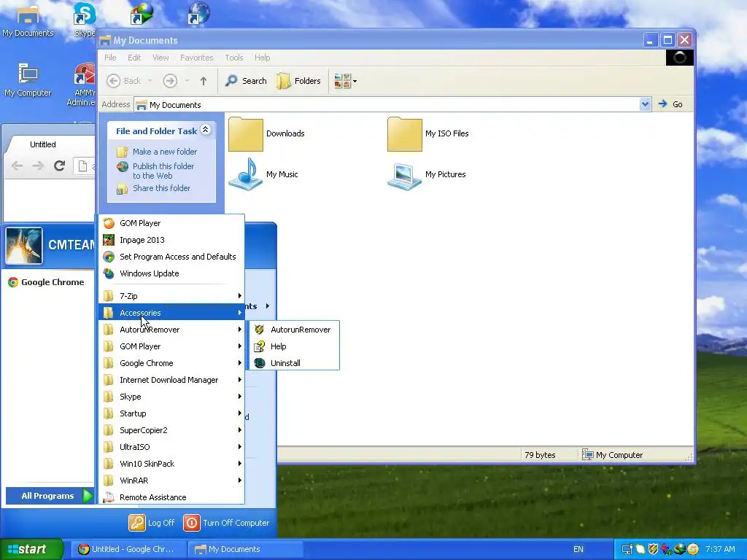This screenshot has height=560, width=747.
Task: Open My Computer desktop icon
Action: 28,79
